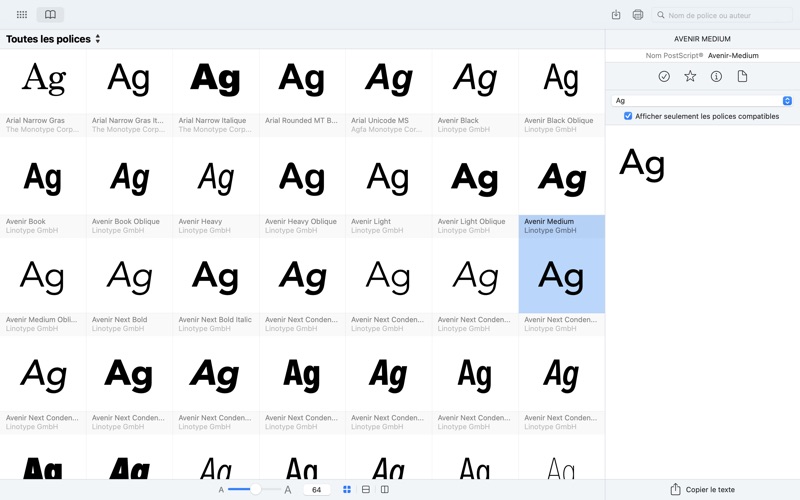Click the document page icon in the detail panel
The width and height of the screenshot is (800, 500).
point(742,77)
